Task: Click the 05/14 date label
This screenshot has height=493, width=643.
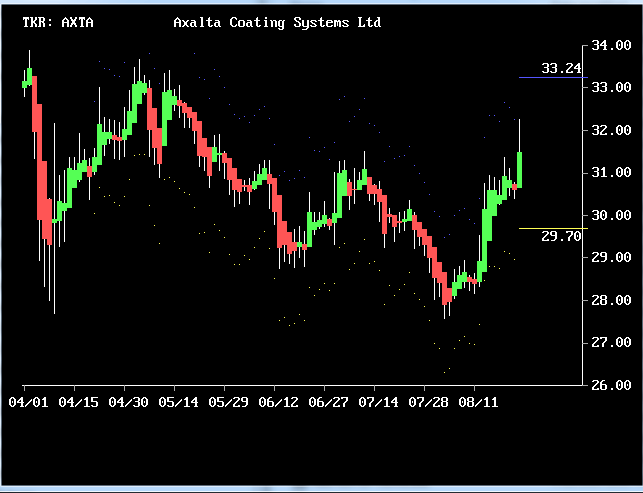Action: tap(178, 402)
